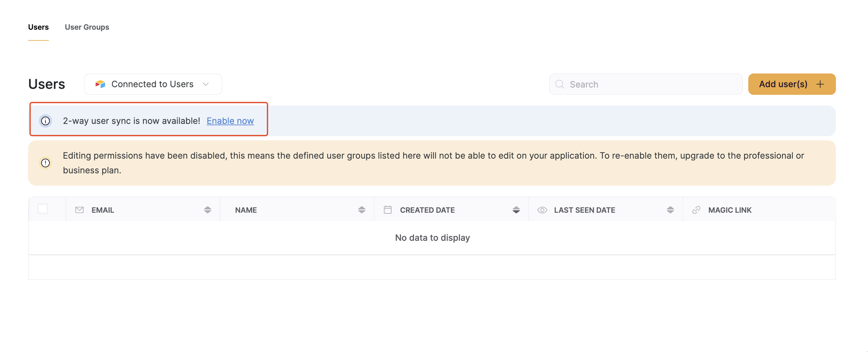Click the Enable now link
The width and height of the screenshot is (868, 352).
click(230, 121)
